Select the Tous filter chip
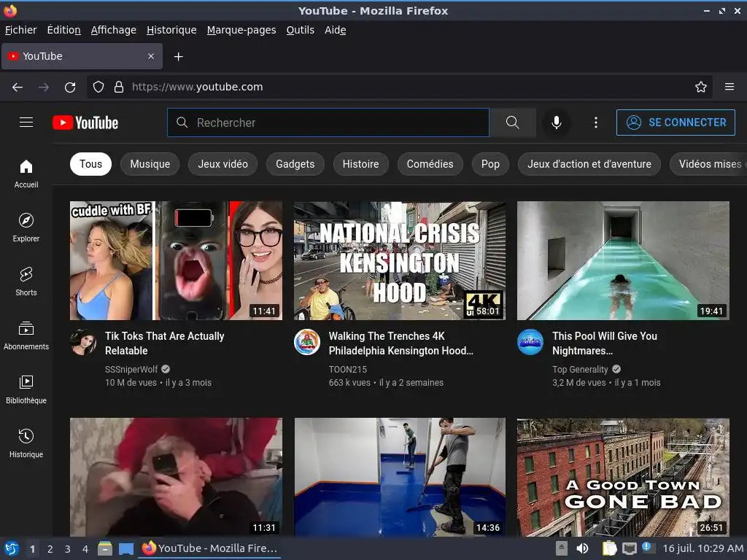This screenshot has width=747, height=560. (90, 164)
